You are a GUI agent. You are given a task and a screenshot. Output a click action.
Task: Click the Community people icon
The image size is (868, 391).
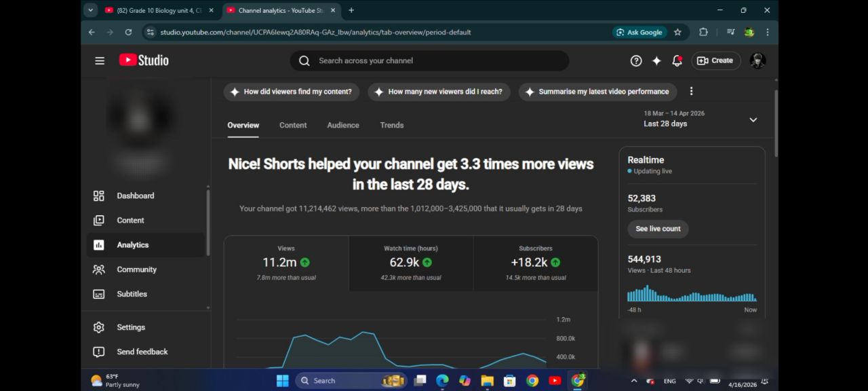click(x=99, y=269)
